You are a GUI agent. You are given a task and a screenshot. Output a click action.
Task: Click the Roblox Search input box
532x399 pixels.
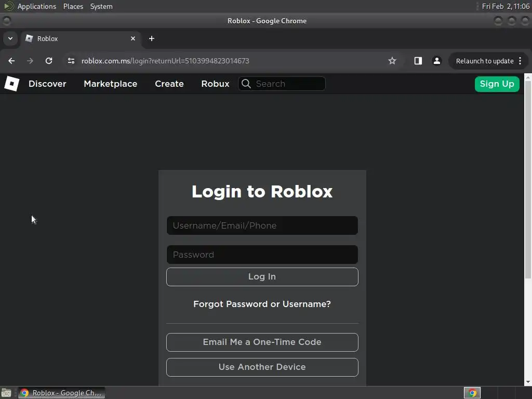coord(282,84)
